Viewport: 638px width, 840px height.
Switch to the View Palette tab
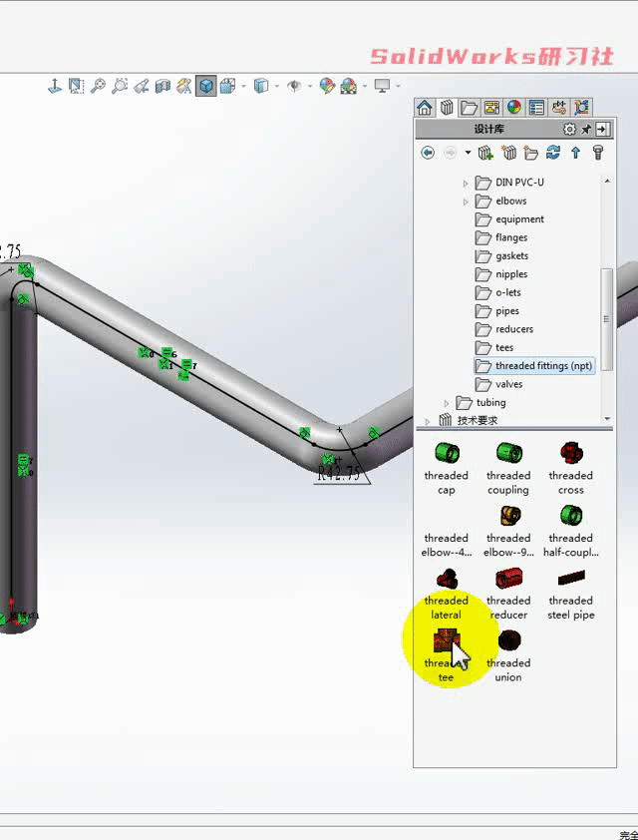(x=491, y=108)
